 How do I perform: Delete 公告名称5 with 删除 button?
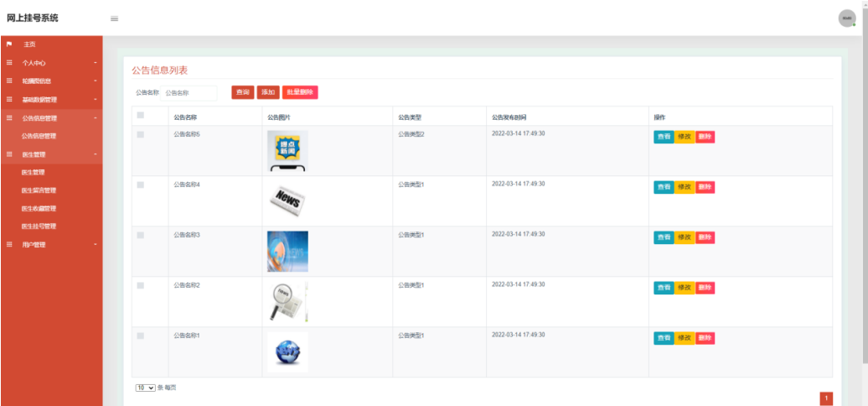(705, 137)
